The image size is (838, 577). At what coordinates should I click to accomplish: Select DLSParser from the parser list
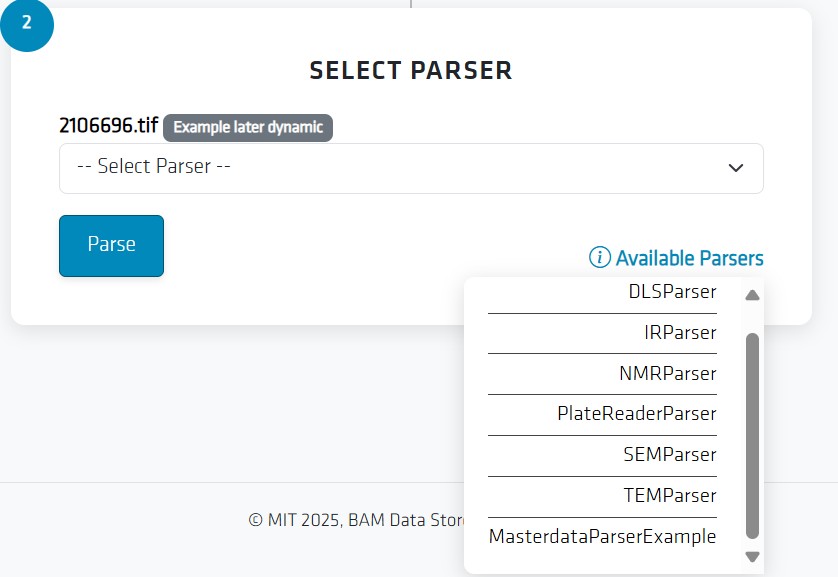pyautogui.click(x=672, y=292)
